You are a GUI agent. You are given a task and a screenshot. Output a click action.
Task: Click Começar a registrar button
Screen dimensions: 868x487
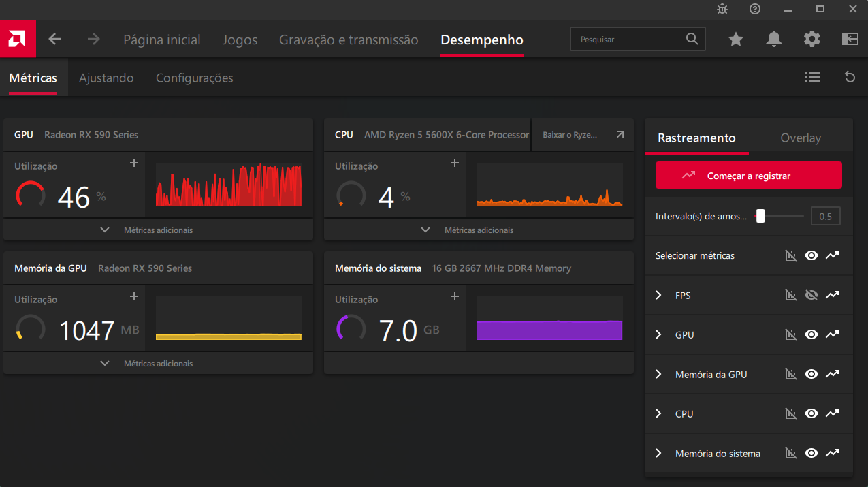coord(749,175)
